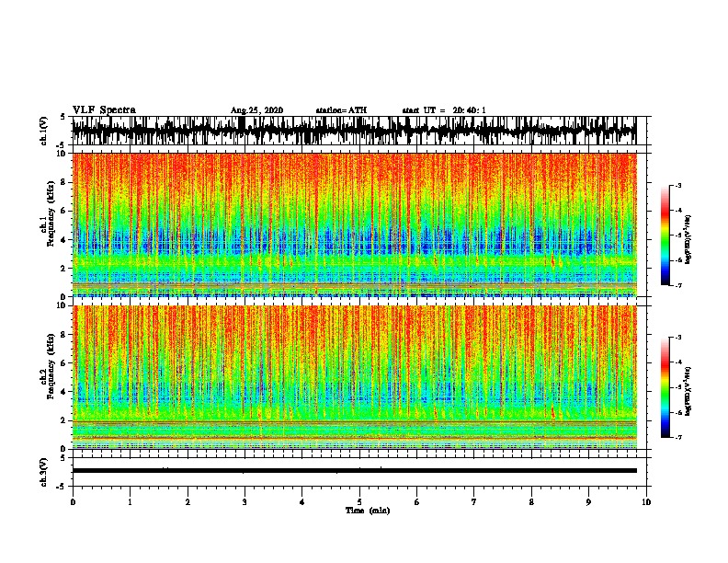Viewport: 728px width, 563px height.
Task: Click the "VLF Spectra" title text
Action: [104, 110]
